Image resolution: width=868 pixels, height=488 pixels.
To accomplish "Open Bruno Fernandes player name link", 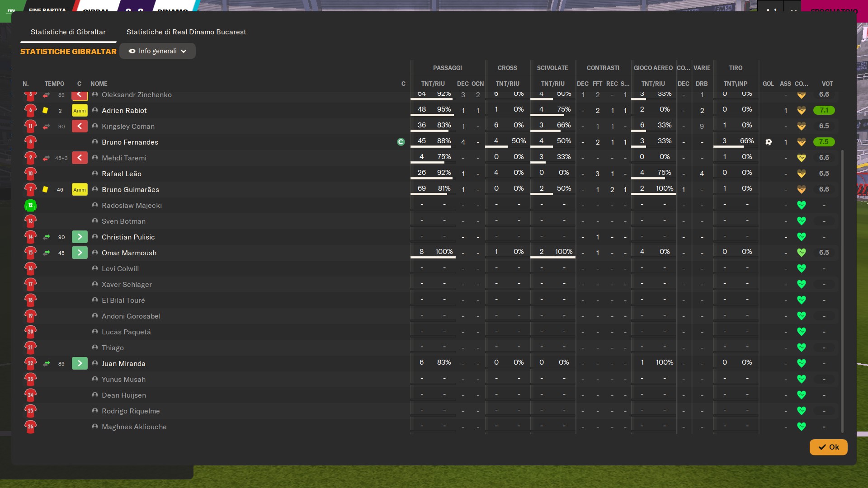I will pos(130,142).
